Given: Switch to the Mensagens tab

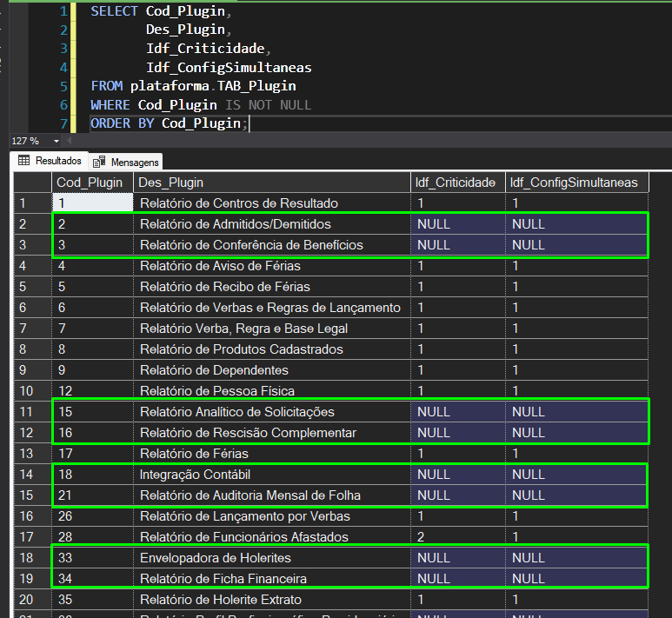Looking at the screenshot, I should [125, 162].
